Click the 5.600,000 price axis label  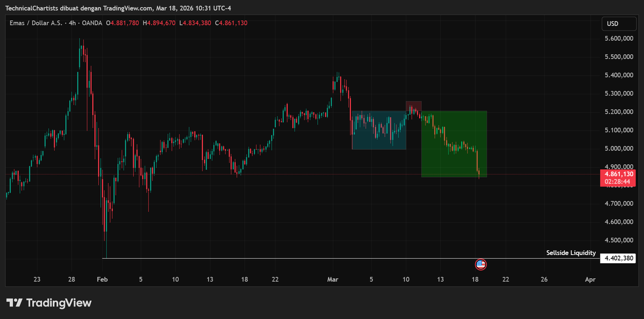[620, 39]
